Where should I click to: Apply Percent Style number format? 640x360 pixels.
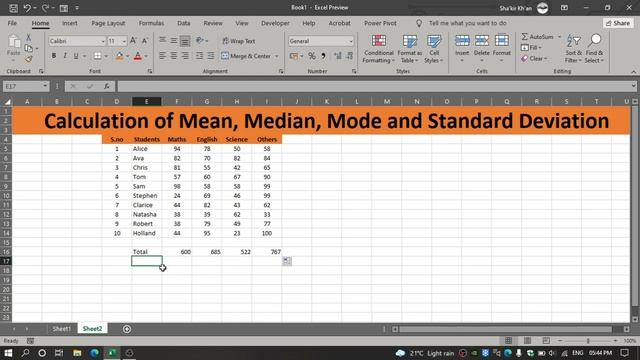pyautogui.click(x=312, y=56)
